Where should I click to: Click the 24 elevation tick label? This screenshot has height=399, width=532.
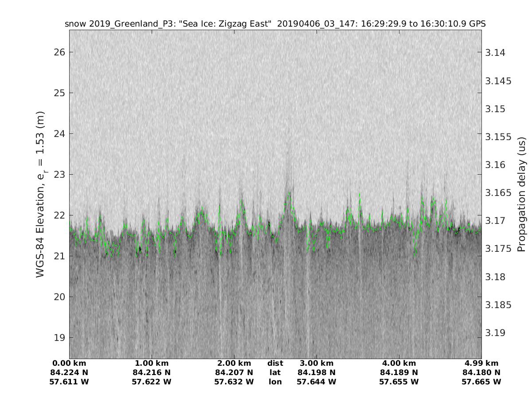(59, 134)
